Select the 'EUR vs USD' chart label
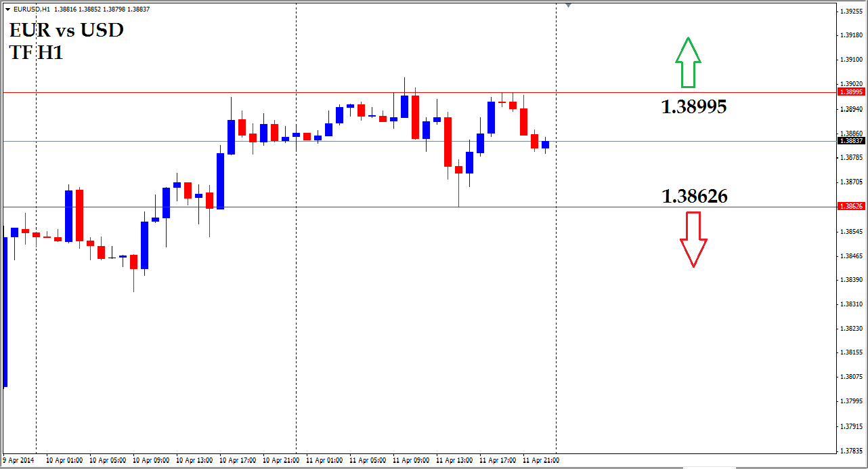The image size is (868, 469). 66,30
